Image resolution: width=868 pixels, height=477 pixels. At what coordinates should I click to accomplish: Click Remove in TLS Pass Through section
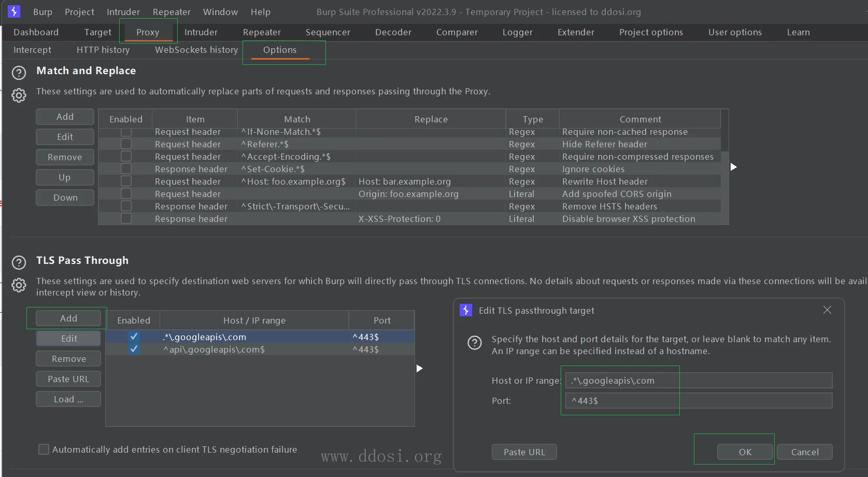pyautogui.click(x=68, y=359)
